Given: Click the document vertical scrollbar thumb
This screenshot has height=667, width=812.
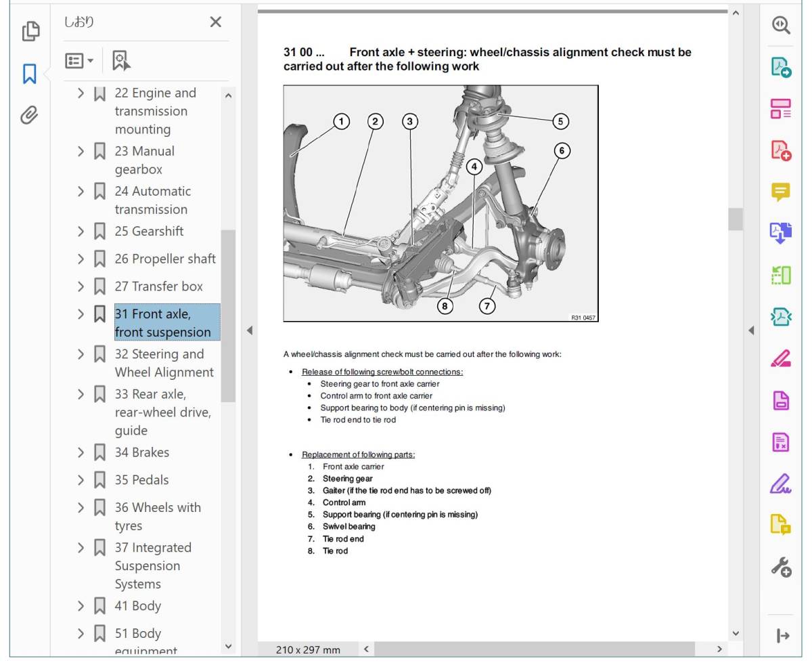Looking at the screenshot, I should [736, 219].
